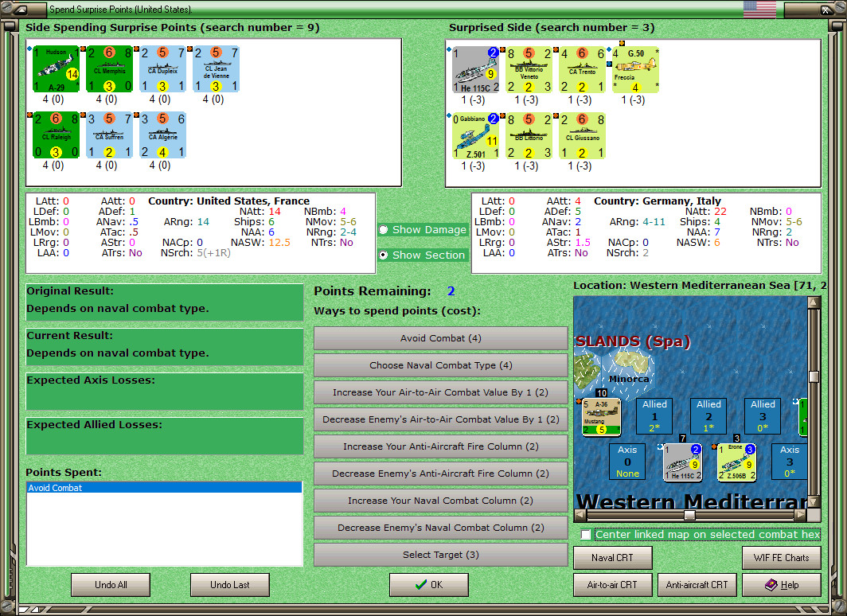Open the Anti-aircraft CRT chart
The image size is (847, 616).
697,585
